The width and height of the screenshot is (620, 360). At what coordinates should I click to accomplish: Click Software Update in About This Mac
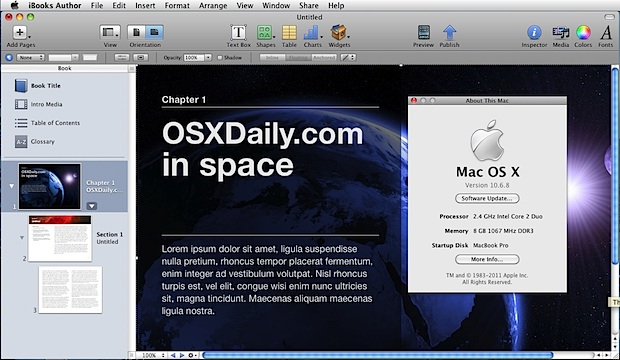487,199
